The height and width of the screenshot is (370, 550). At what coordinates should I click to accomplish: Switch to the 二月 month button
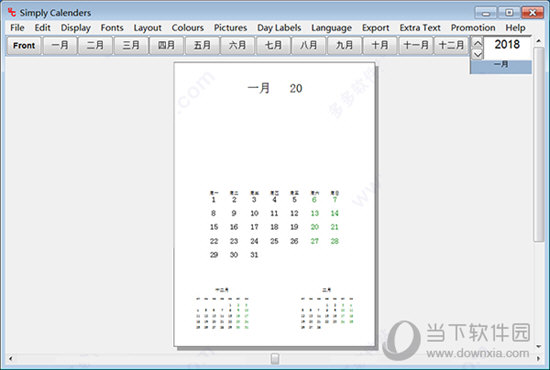(x=95, y=46)
